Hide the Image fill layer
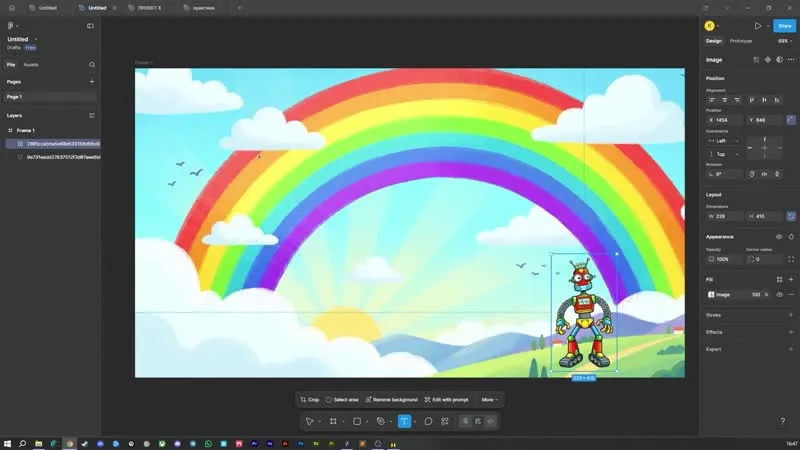 click(x=780, y=294)
